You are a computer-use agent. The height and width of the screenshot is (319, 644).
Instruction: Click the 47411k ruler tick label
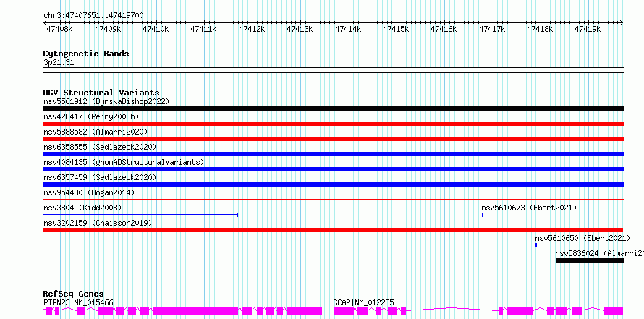point(204,29)
